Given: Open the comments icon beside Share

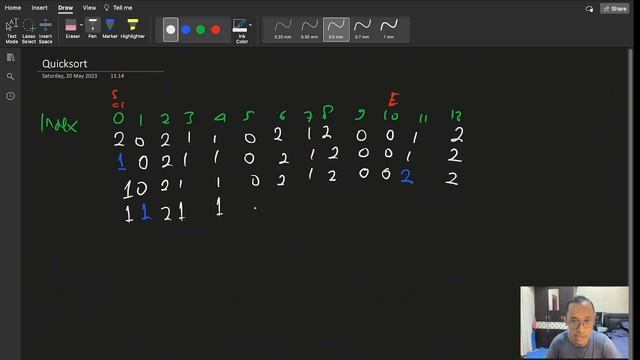Looking at the screenshot, I should click(589, 9).
